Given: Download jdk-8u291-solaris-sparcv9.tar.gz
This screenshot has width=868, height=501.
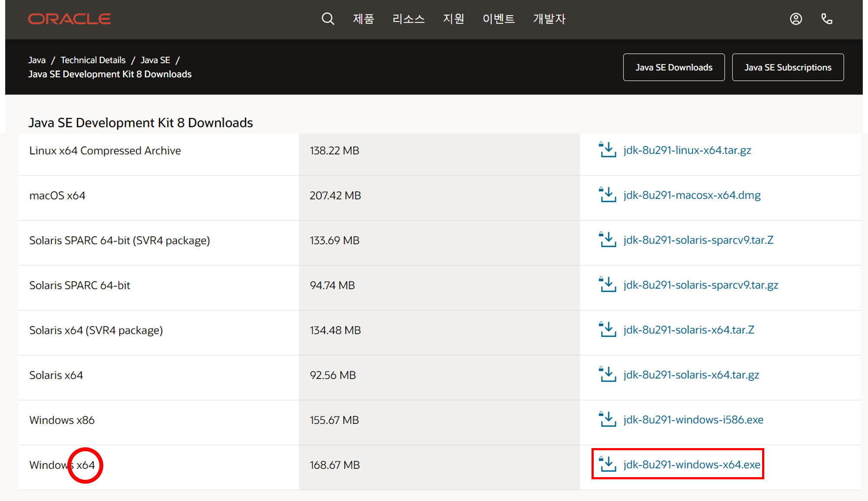Looking at the screenshot, I should [700, 285].
